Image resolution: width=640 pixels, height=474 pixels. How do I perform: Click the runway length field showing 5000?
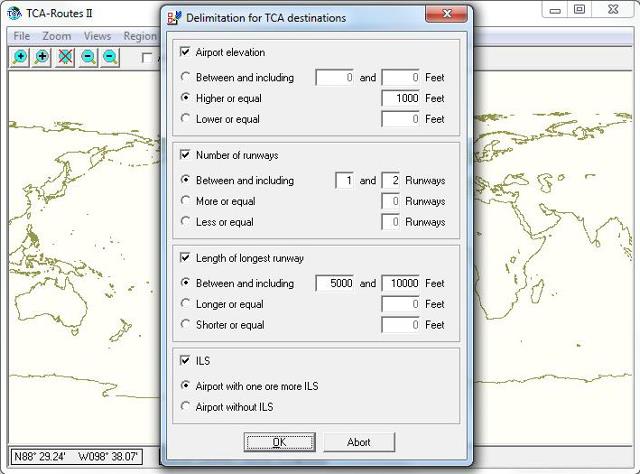pyautogui.click(x=335, y=283)
